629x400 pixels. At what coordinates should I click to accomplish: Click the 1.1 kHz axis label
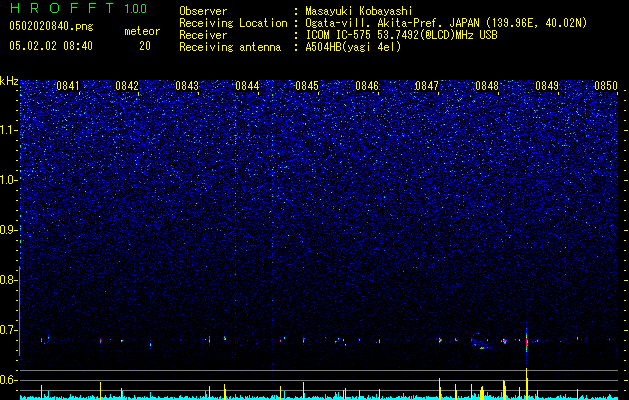pos(8,130)
